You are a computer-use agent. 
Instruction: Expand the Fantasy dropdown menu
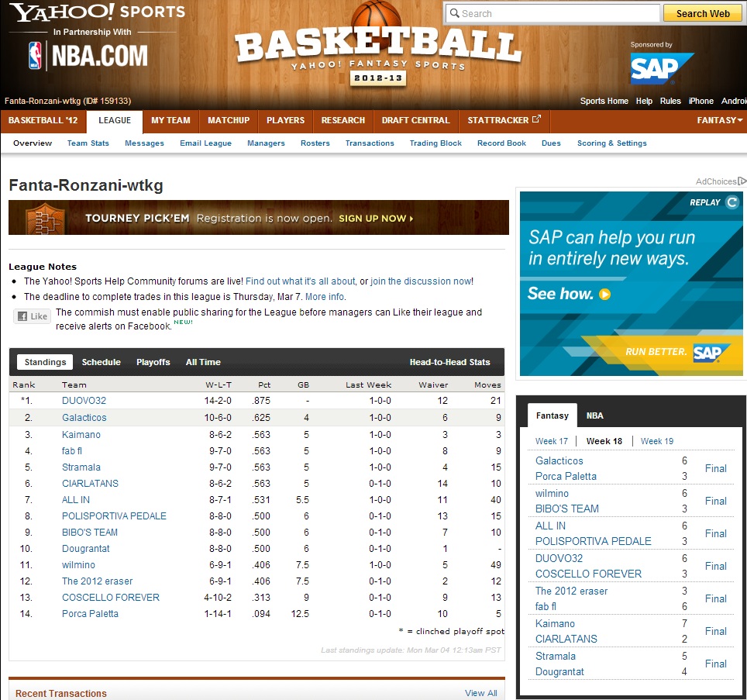[719, 121]
